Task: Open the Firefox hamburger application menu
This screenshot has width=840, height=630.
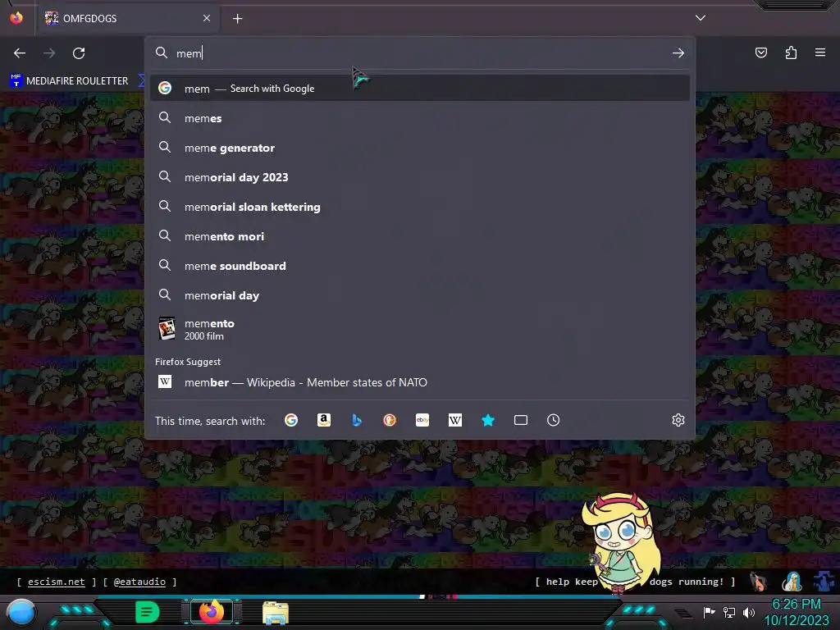Action: [x=820, y=52]
